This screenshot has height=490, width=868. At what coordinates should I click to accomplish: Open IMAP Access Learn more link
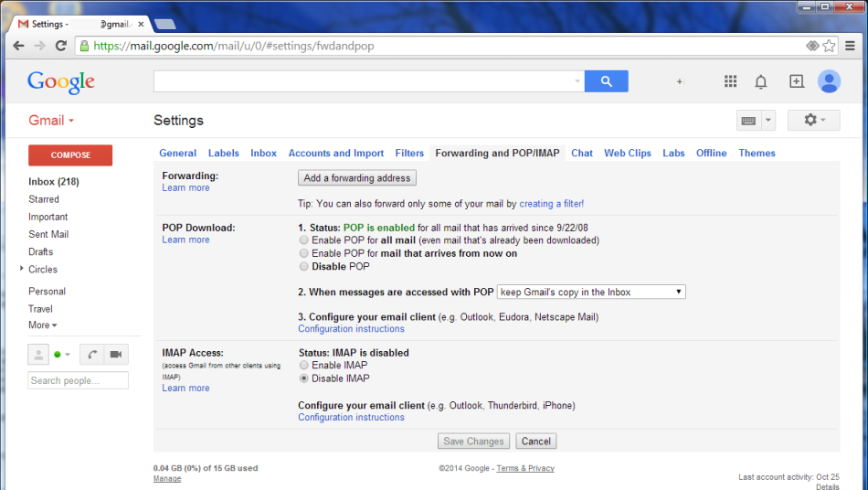[x=185, y=389]
